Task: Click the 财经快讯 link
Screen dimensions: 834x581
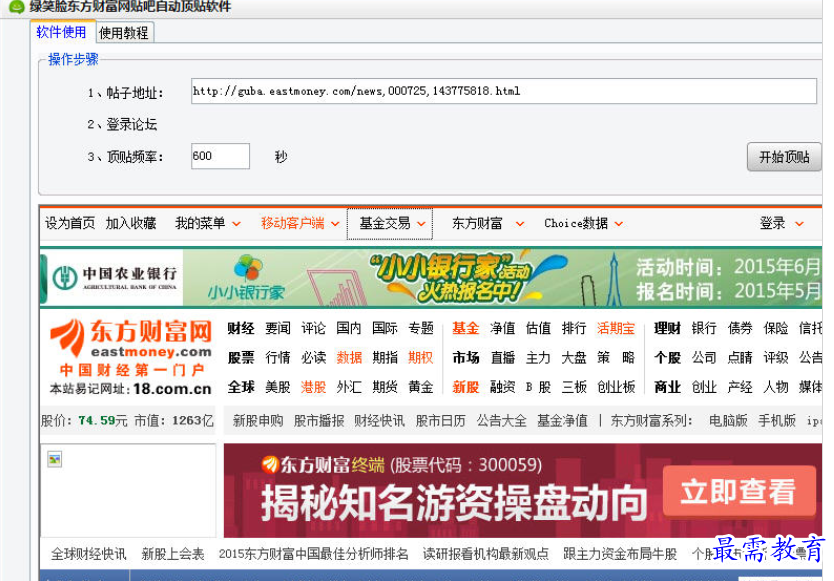Action: [380, 421]
